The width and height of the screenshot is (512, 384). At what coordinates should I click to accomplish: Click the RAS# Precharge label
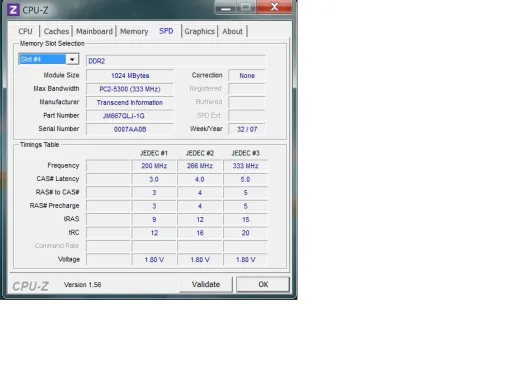[x=54, y=205]
